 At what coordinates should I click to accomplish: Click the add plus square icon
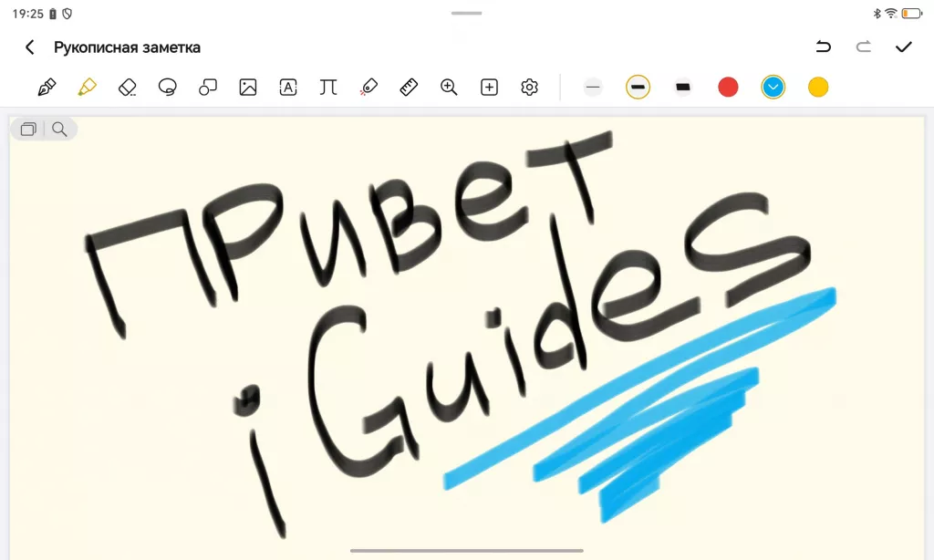click(489, 87)
